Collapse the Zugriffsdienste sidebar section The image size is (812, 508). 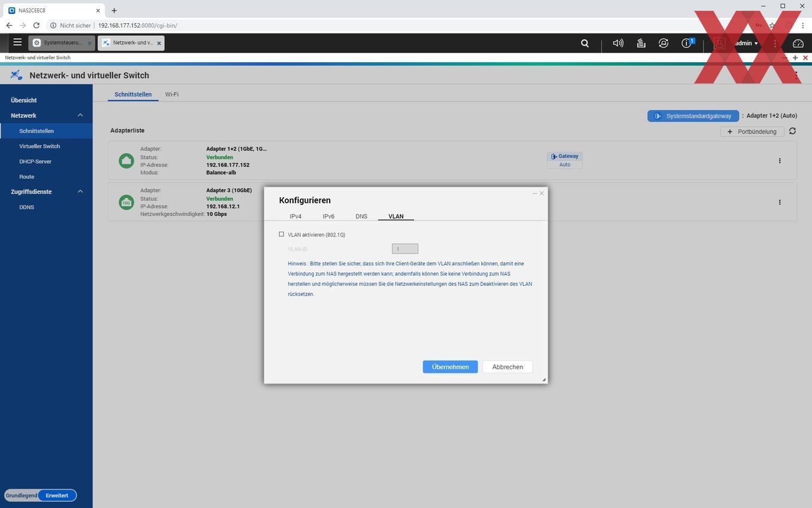coord(80,191)
